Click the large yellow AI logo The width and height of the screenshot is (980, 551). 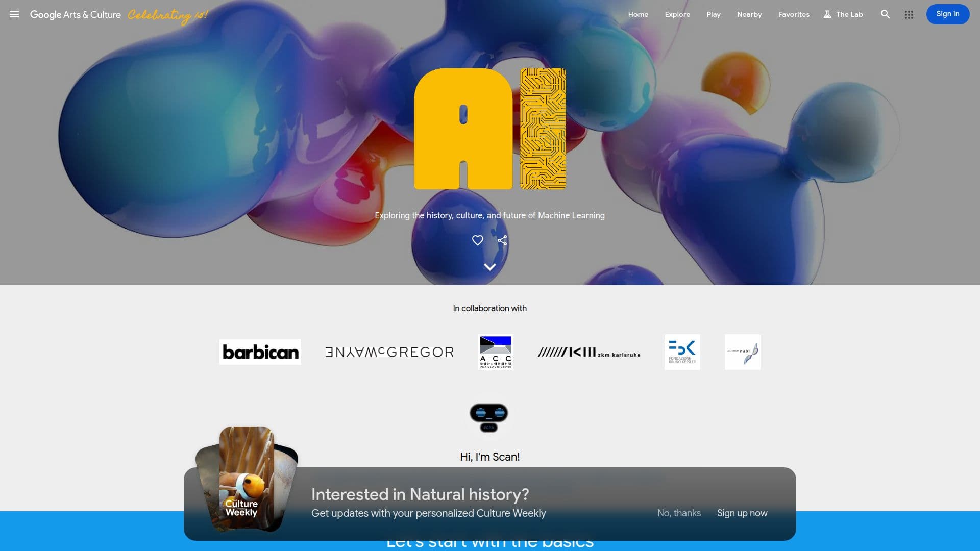tap(489, 129)
